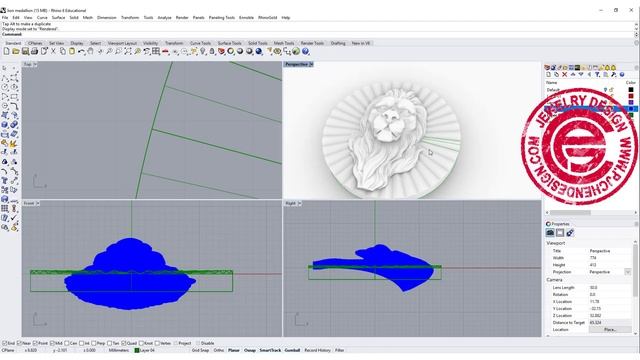The image size is (640, 360).
Task: Toggle Gumball in status bar
Action: click(x=292, y=350)
